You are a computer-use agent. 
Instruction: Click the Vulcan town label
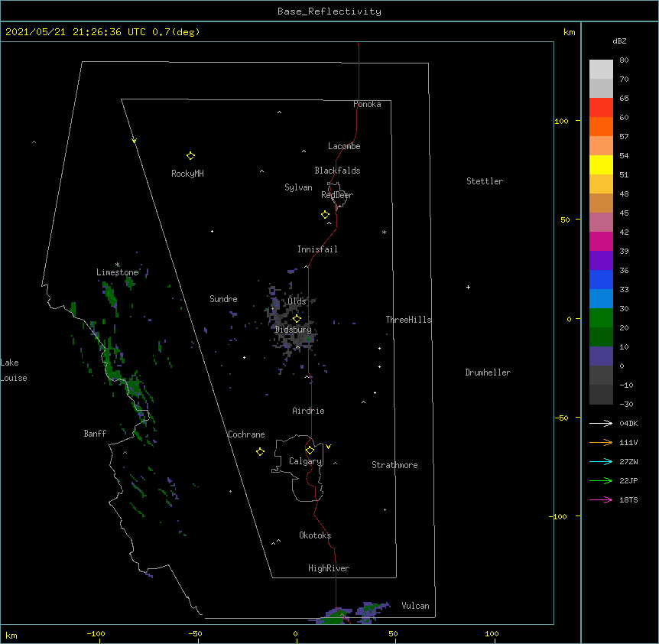coord(415,606)
